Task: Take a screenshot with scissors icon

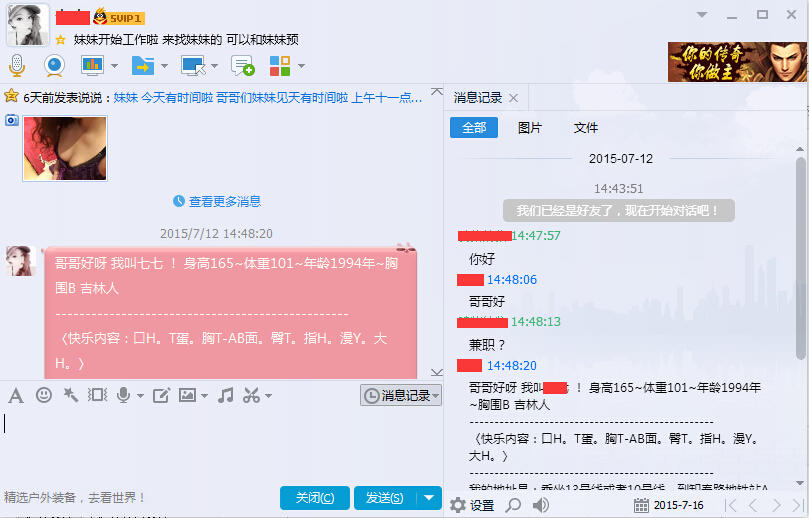Action: [x=252, y=395]
